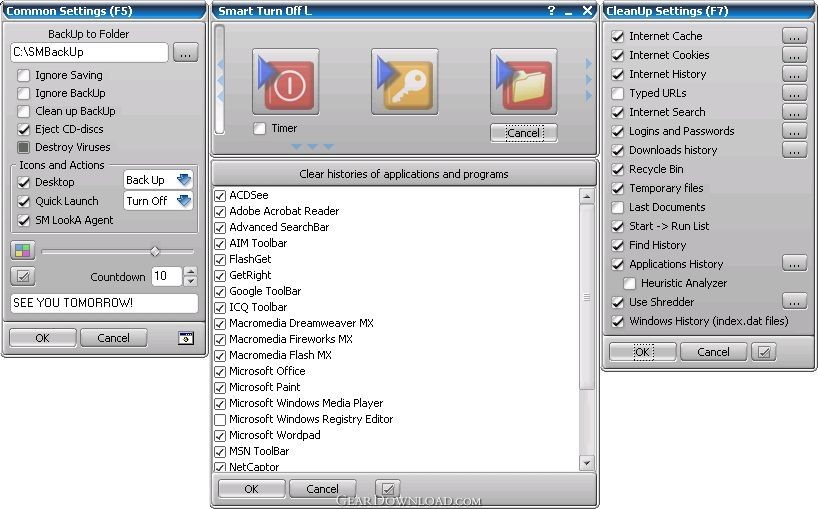Image resolution: width=818 pixels, height=509 pixels.
Task: Click blue left arrows at main panel edge
Action: pos(220,80)
